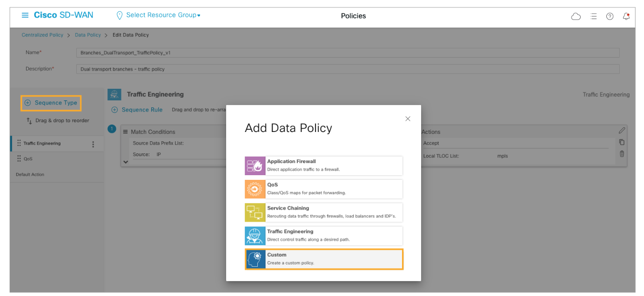
Task: Collapse the match conditions chevron
Action: [126, 162]
